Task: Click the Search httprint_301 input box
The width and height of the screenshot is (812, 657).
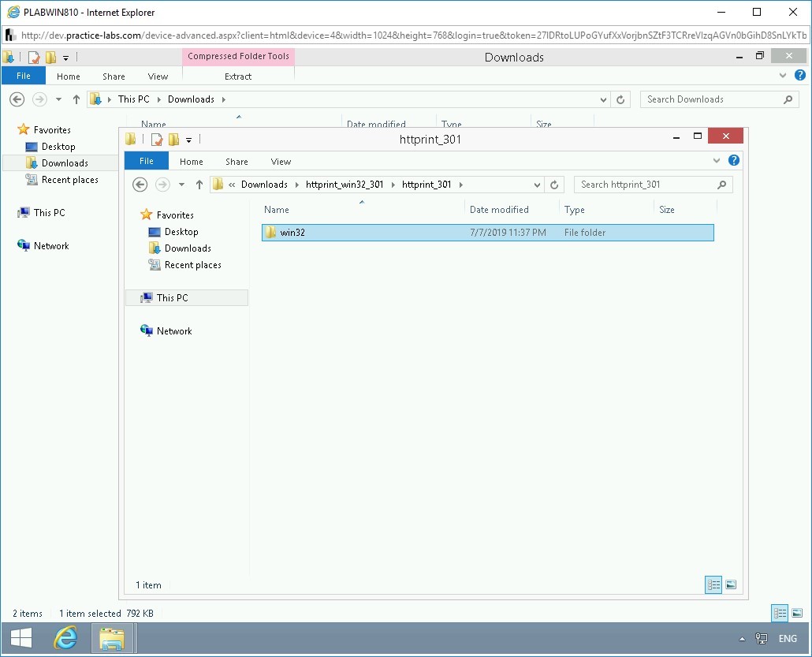Action: [x=646, y=185]
